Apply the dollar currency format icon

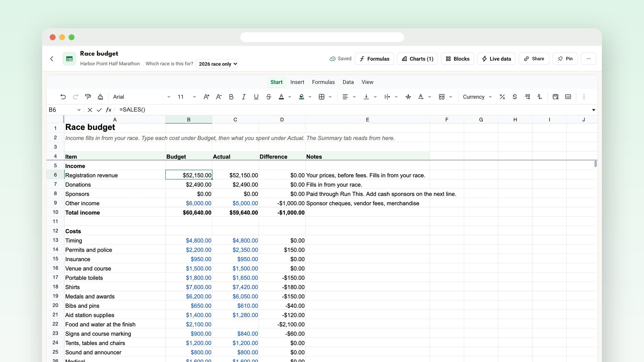[515, 97]
